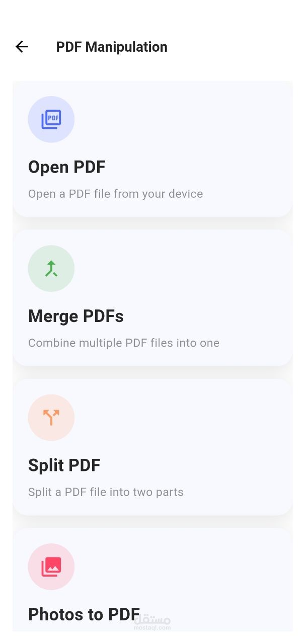Click 'Combine multiple PDF files into one' text
The image size is (305, 644).
click(123, 343)
